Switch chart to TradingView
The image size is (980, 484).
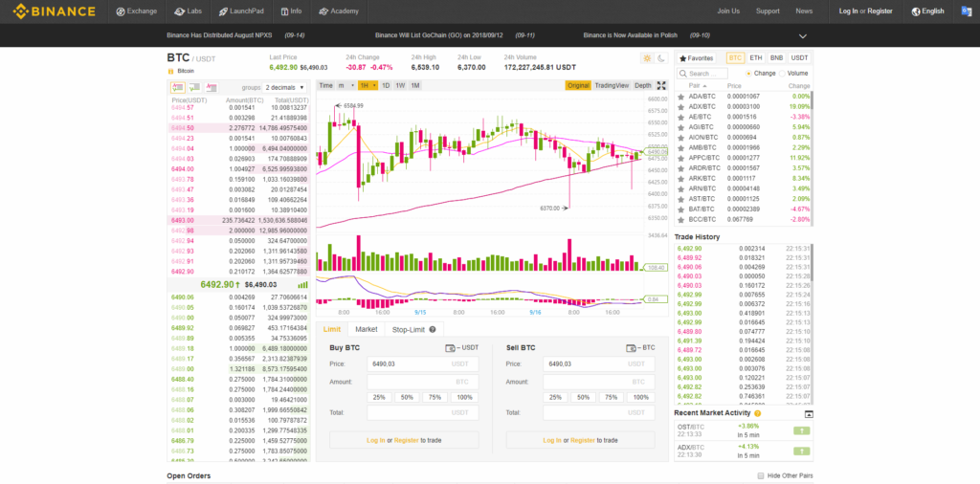pos(612,85)
